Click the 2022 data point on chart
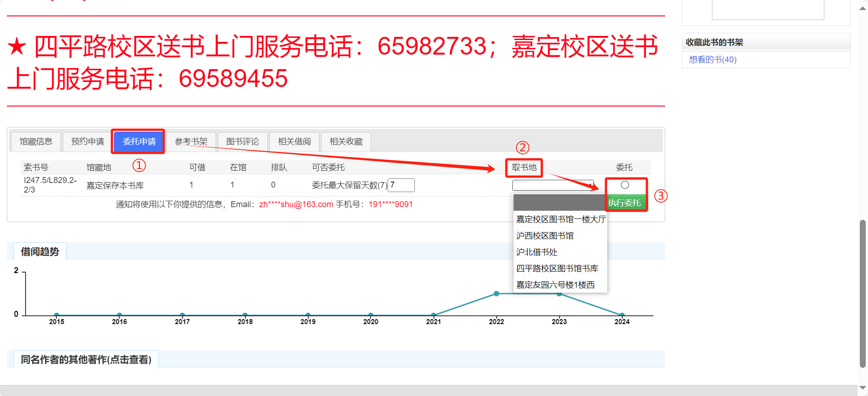Screen dimensions: 868x396 496,294
